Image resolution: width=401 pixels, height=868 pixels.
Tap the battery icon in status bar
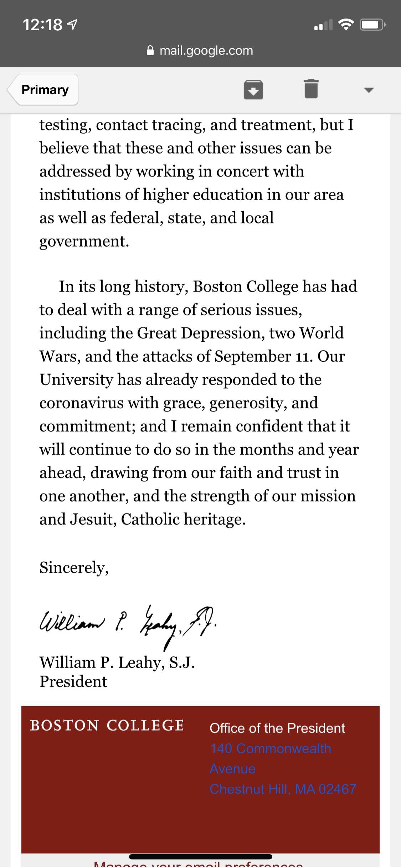372,25
